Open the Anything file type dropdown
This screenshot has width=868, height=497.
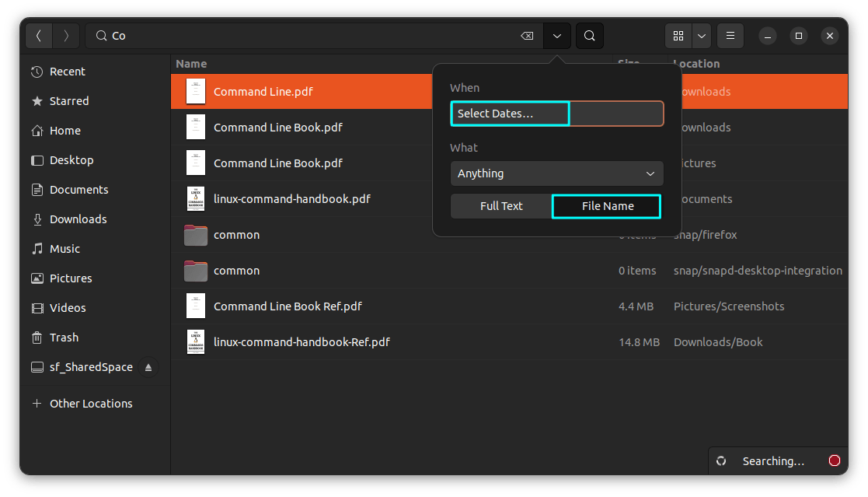tap(556, 173)
